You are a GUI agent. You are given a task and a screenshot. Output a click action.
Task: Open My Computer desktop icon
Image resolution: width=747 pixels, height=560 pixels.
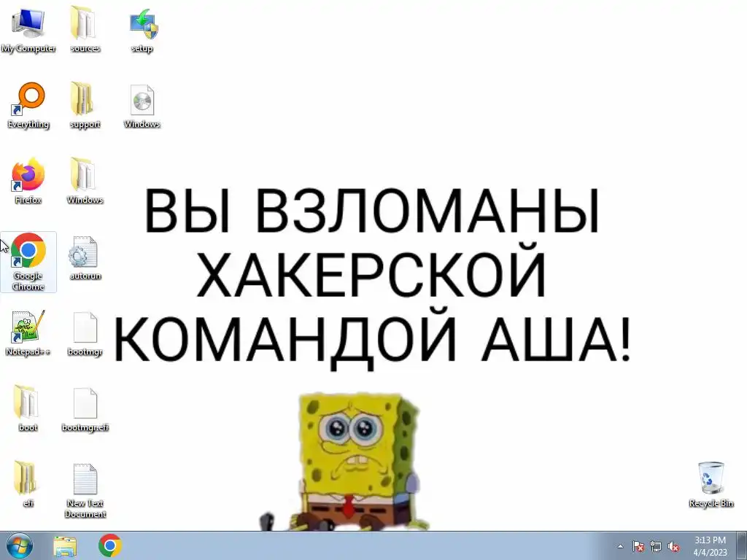pyautogui.click(x=28, y=29)
